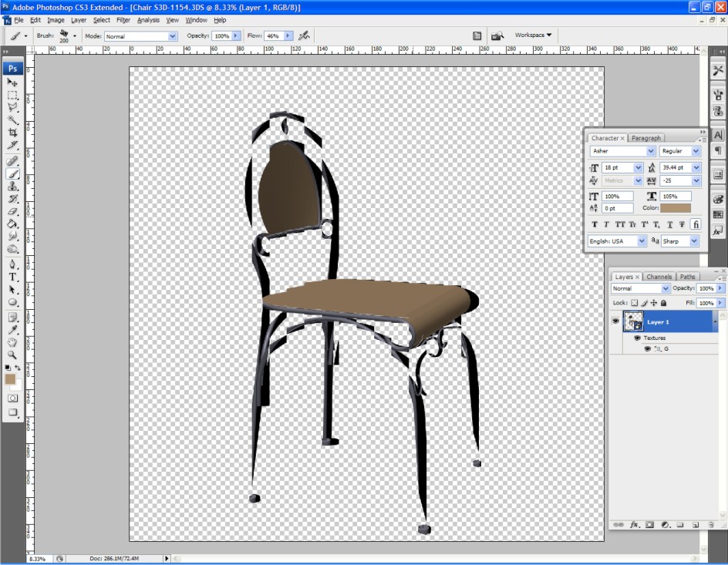This screenshot has width=728, height=565.
Task: Open the Sharp anti-aliasing dropdown
Action: tap(694, 241)
